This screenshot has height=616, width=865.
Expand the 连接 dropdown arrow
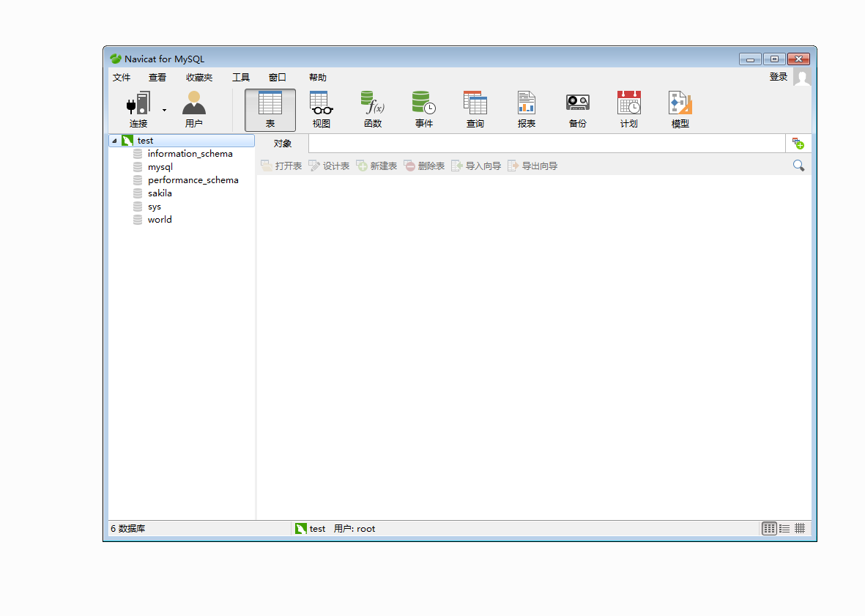(x=164, y=111)
